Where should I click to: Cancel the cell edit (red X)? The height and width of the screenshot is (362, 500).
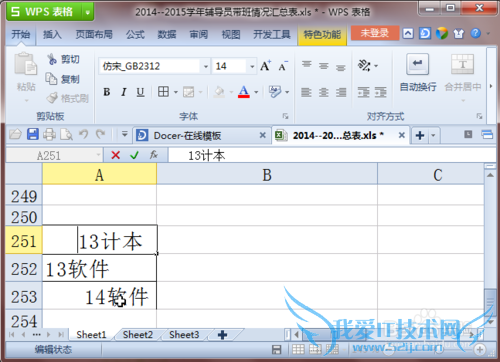coord(116,155)
